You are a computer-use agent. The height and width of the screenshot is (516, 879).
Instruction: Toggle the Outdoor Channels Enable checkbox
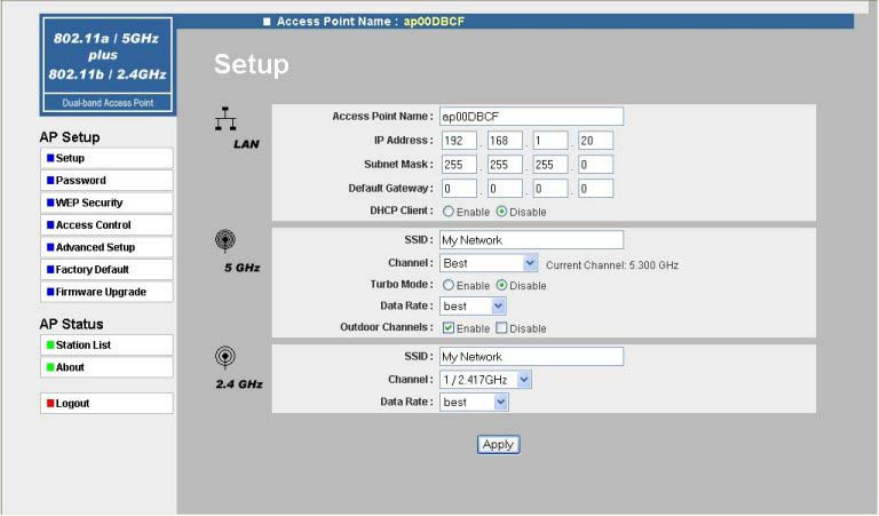point(448,328)
